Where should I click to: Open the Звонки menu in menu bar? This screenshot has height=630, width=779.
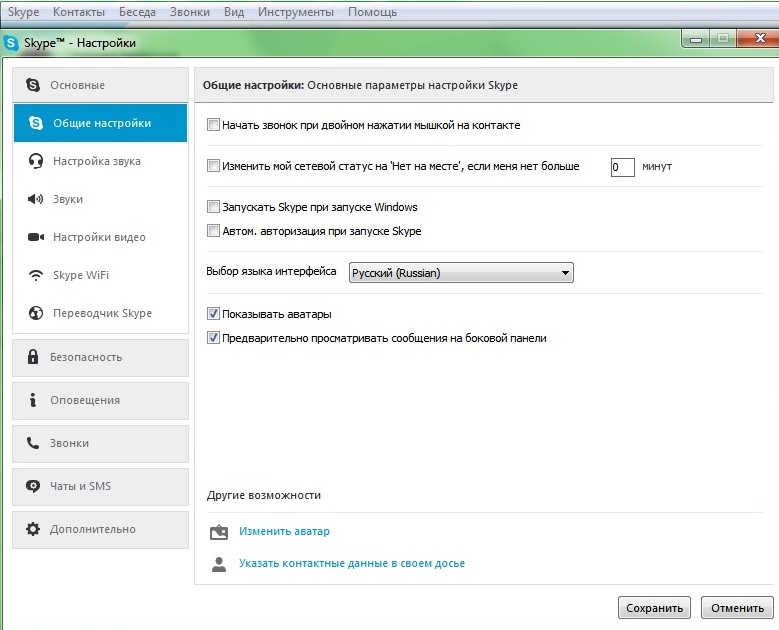pos(190,12)
